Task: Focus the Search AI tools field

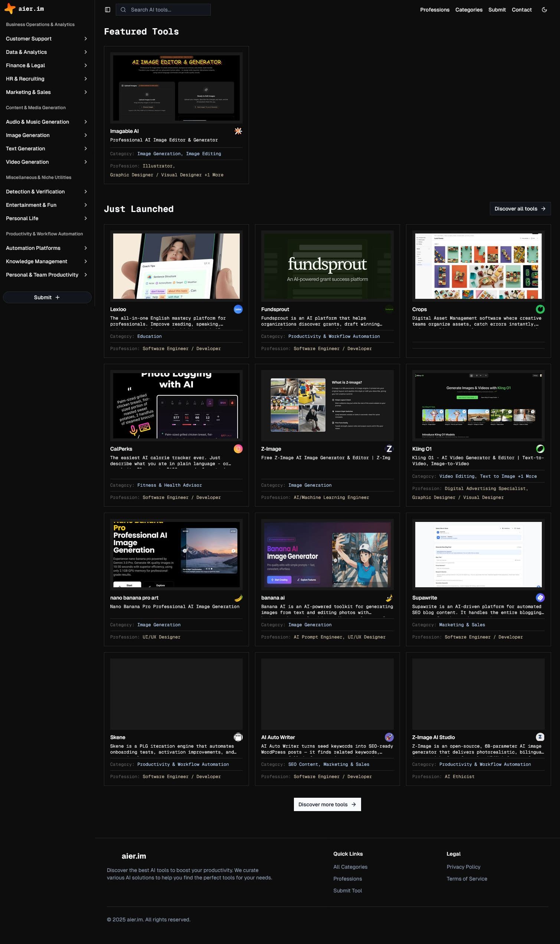Action: coord(163,10)
